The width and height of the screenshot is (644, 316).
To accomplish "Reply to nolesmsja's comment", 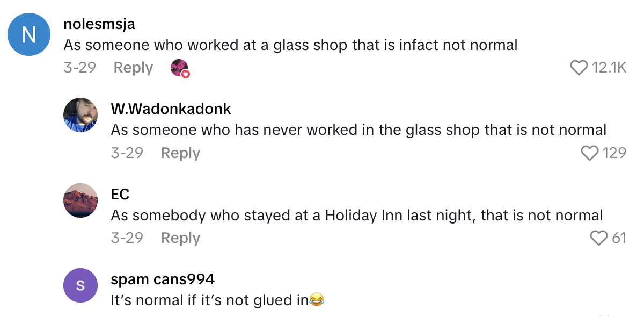I will [x=133, y=68].
